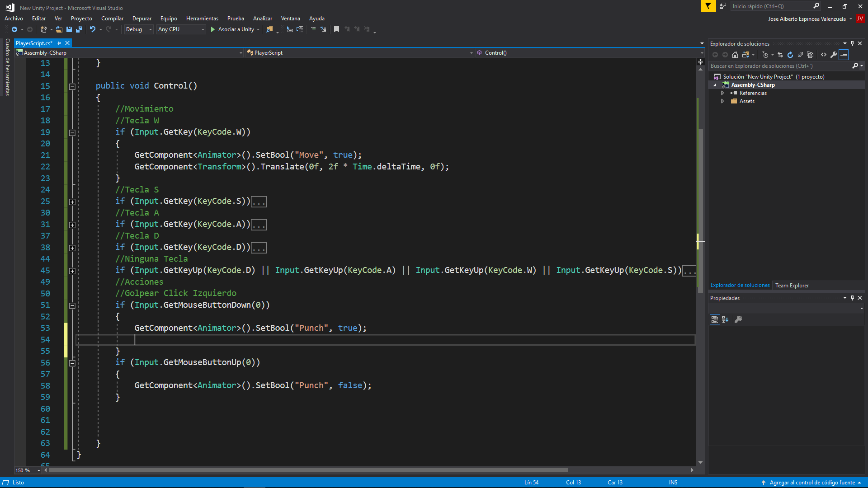This screenshot has width=868, height=488.
Task: Toggle a bookmark on the current line
Action: (336, 29)
